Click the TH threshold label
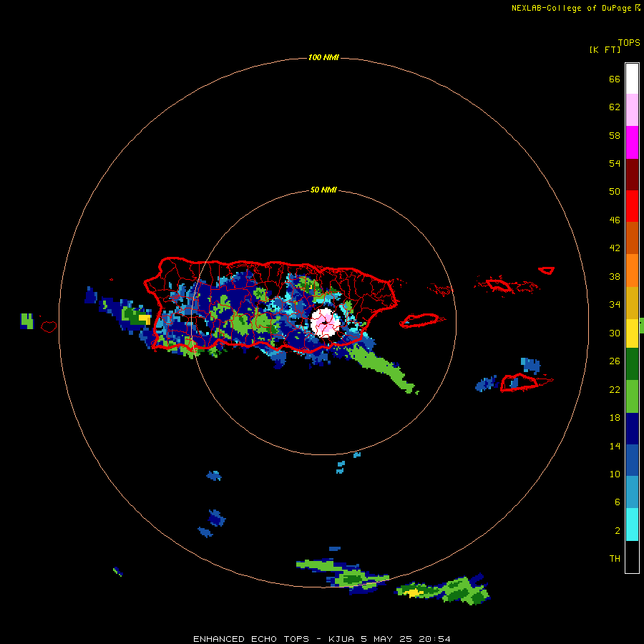Image resolution: width=644 pixels, height=644 pixels. point(615,559)
